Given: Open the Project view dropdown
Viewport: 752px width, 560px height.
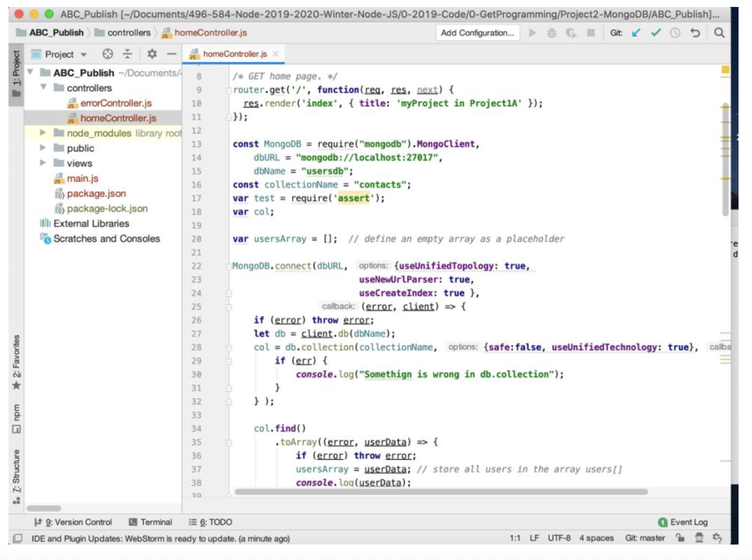Looking at the screenshot, I should coord(65,54).
